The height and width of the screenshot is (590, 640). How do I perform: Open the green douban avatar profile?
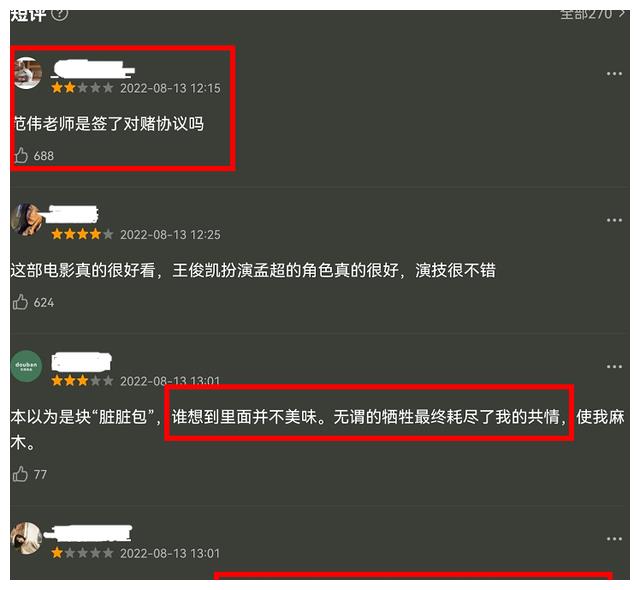[x=27, y=366]
